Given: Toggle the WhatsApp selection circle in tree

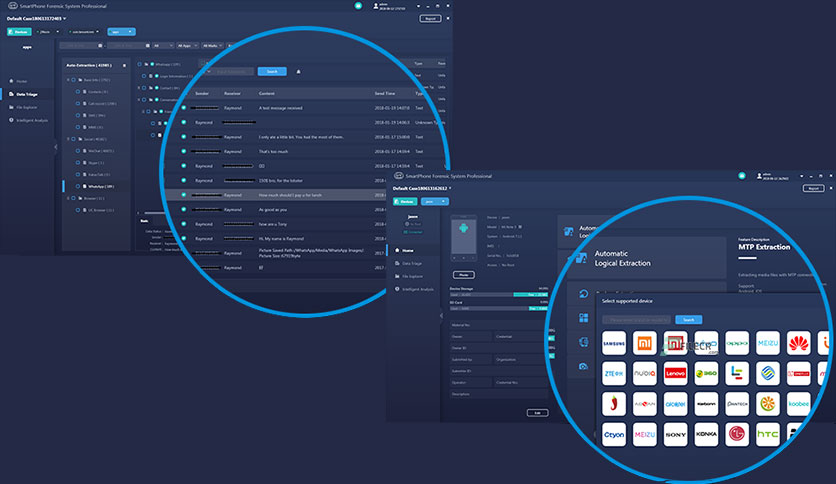Looking at the screenshot, I should 78,187.
